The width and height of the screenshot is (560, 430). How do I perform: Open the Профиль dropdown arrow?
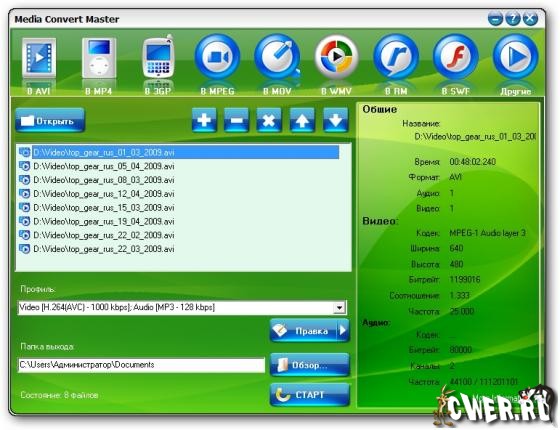point(339,308)
